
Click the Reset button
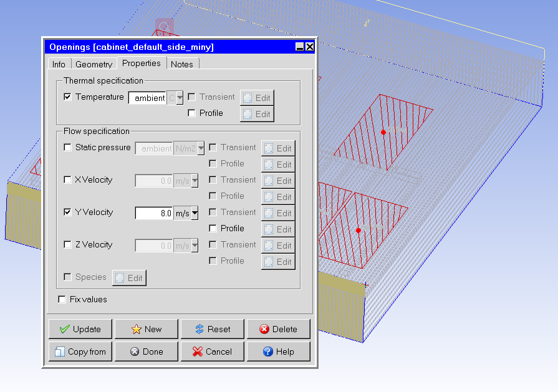click(213, 329)
